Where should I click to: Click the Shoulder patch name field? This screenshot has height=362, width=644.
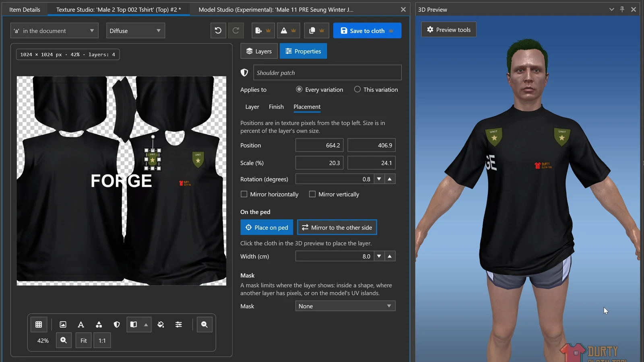(327, 72)
